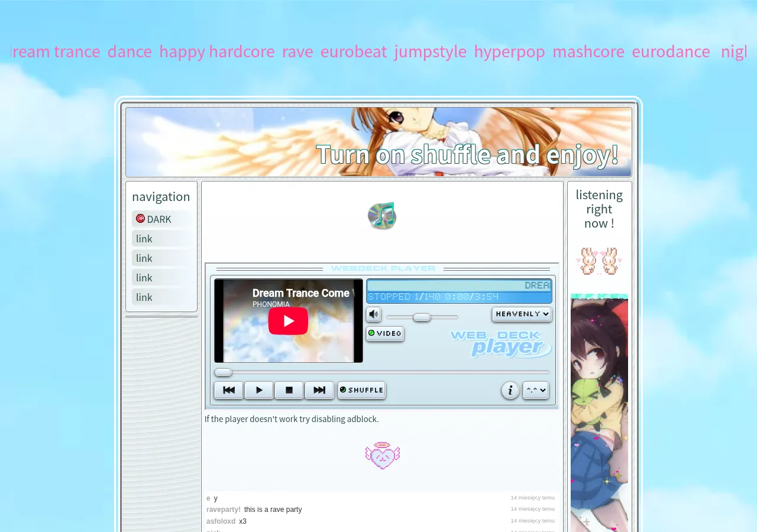The image size is (757, 532).
Task: Skip to the previous track
Action: pyautogui.click(x=228, y=390)
